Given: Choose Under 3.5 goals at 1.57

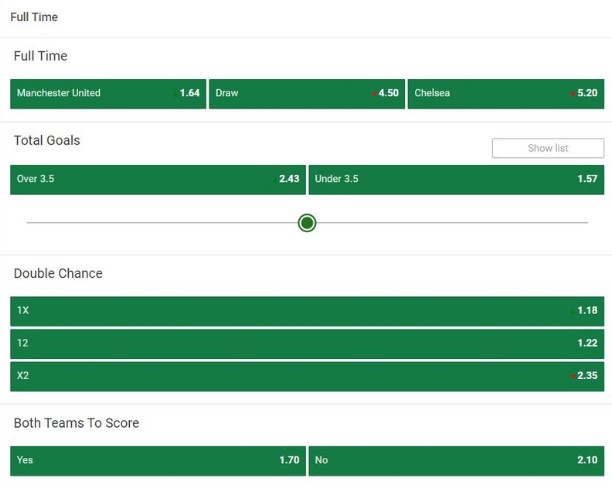Looking at the screenshot, I should (x=456, y=180).
